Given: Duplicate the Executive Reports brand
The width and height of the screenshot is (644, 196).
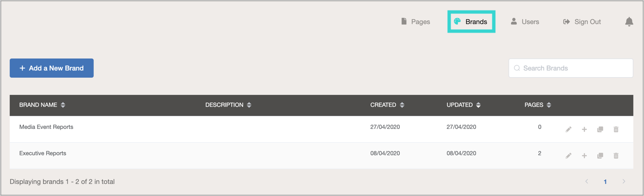Looking at the screenshot, I should [600, 156].
